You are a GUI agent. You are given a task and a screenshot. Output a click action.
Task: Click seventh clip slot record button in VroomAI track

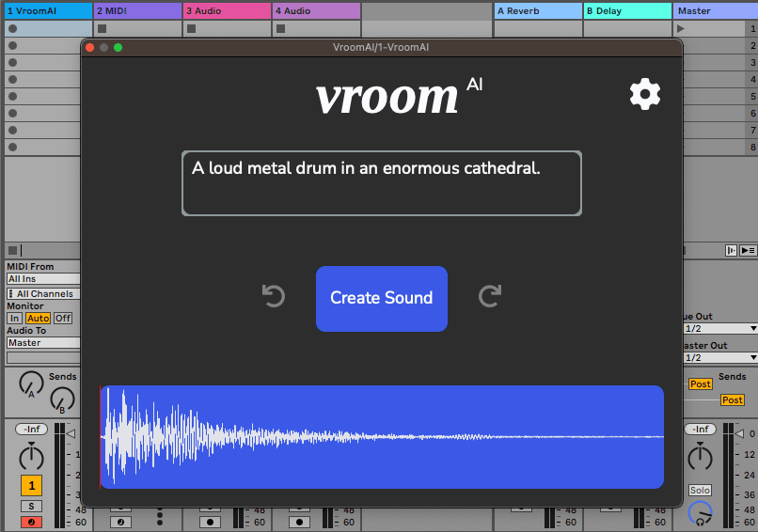[x=13, y=130]
